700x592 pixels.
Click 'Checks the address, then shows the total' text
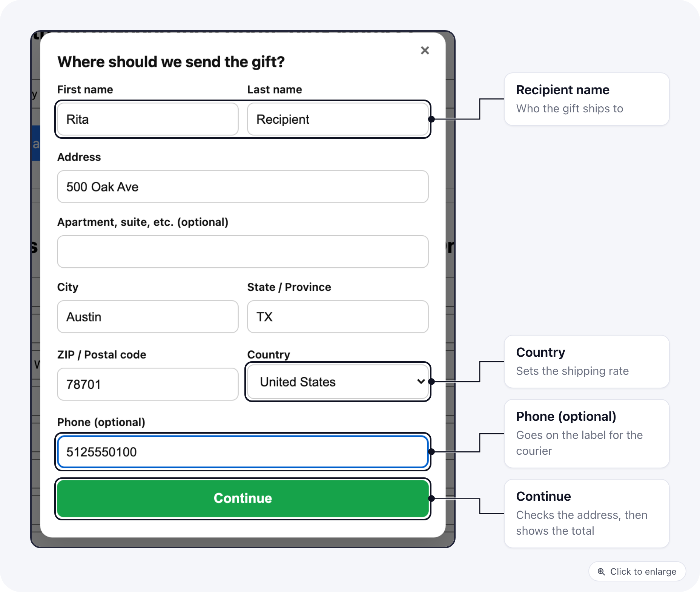pyautogui.click(x=582, y=523)
